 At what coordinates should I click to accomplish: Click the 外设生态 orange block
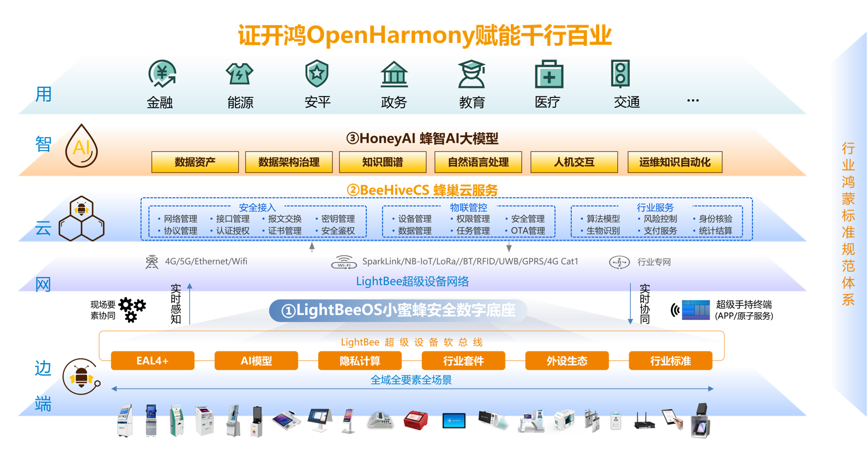(567, 361)
